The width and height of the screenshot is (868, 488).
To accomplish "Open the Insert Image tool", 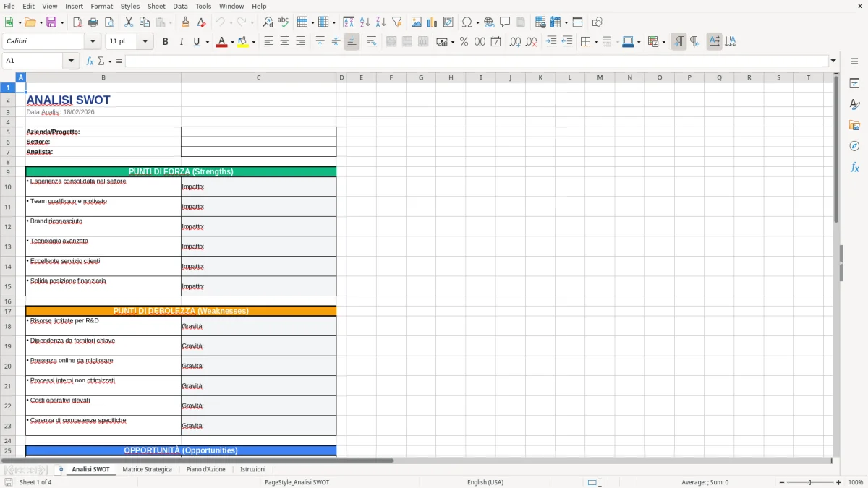I will (417, 22).
